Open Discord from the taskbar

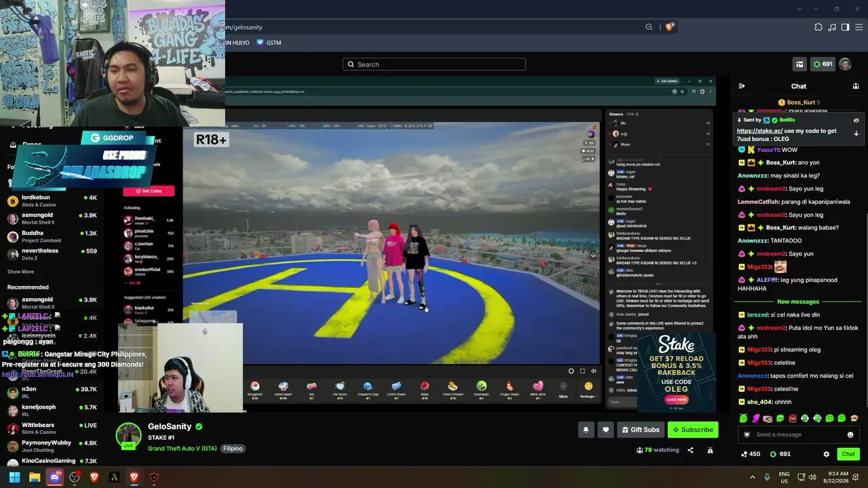pos(55,477)
